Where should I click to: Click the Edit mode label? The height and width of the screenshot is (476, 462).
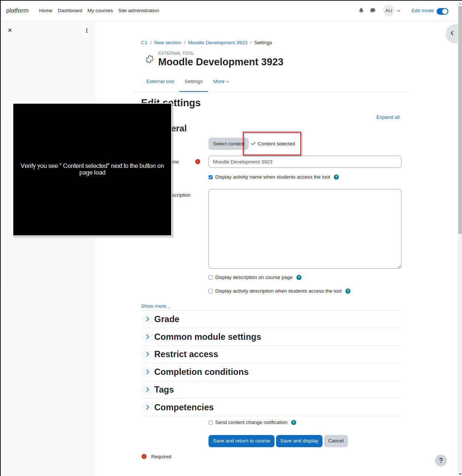tap(423, 11)
